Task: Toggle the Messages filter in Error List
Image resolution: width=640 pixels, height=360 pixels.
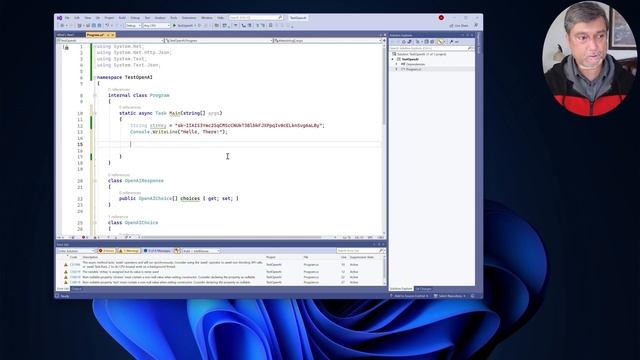Action: tap(157, 251)
